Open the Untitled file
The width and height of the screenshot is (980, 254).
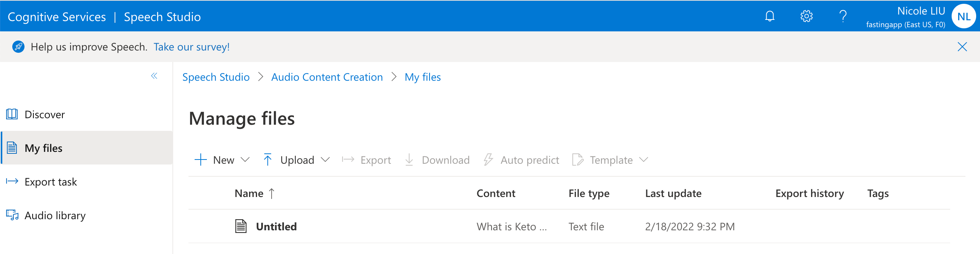pyautogui.click(x=276, y=226)
